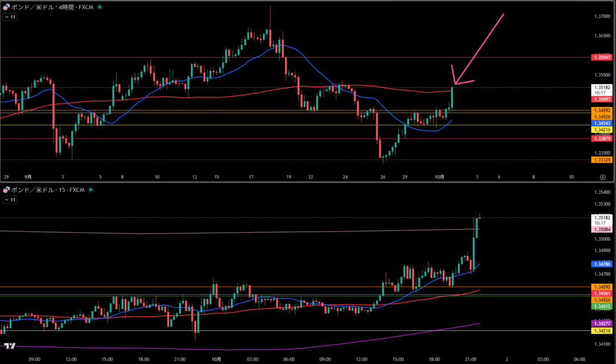Select the red 1.35947 price label

pos(602,57)
